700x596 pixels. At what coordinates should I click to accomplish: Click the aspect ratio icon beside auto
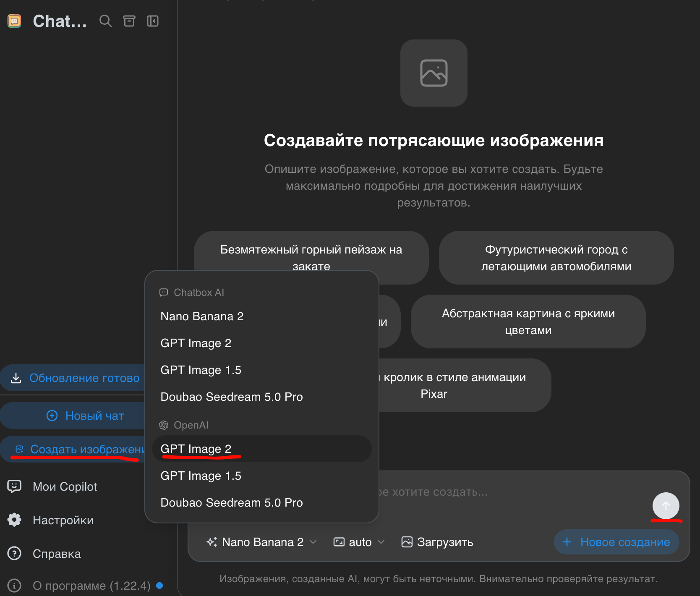pos(339,542)
